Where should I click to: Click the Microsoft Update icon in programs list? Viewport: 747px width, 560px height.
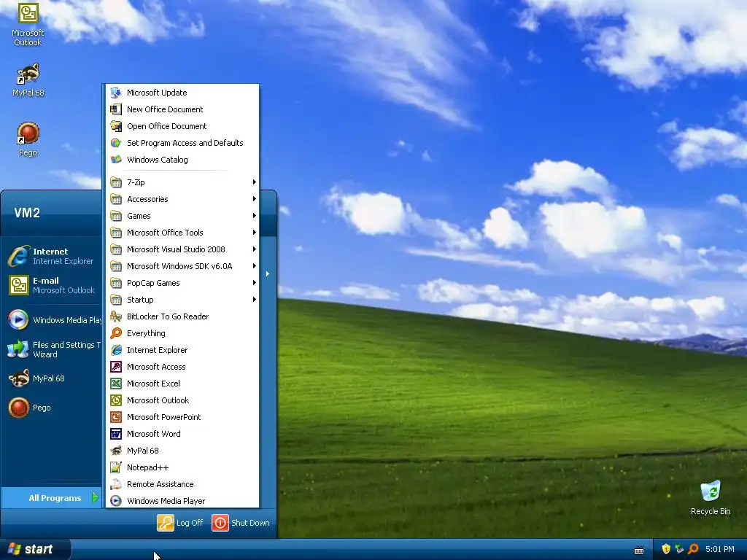click(x=116, y=93)
